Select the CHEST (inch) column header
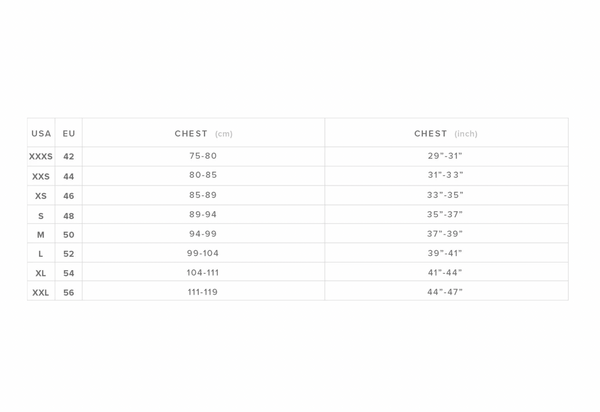 445,133
